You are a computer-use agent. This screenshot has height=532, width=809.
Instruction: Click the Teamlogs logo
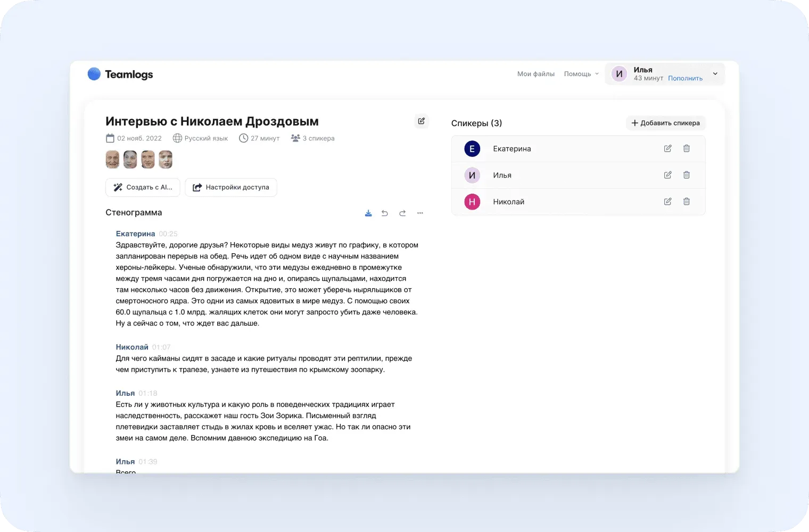pos(120,74)
